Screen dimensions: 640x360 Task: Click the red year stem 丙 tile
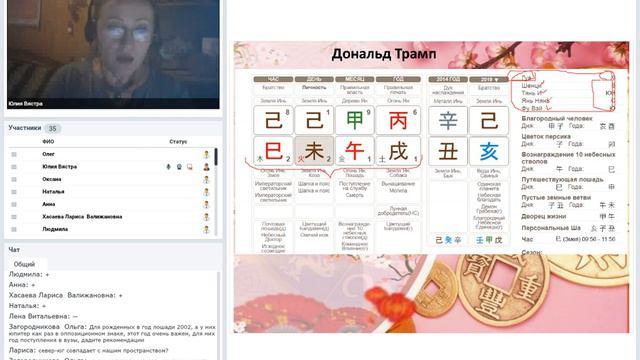pyautogui.click(x=398, y=120)
